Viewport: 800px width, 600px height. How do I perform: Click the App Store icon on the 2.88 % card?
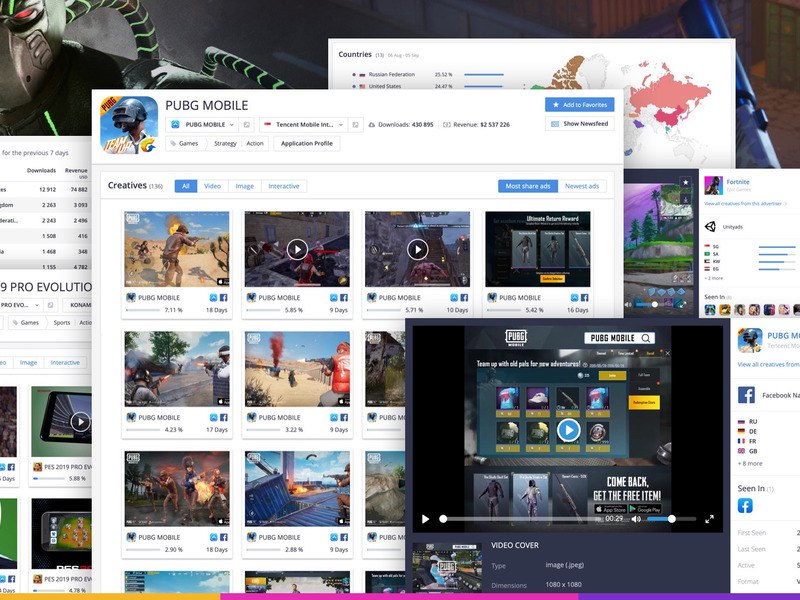point(334,537)
